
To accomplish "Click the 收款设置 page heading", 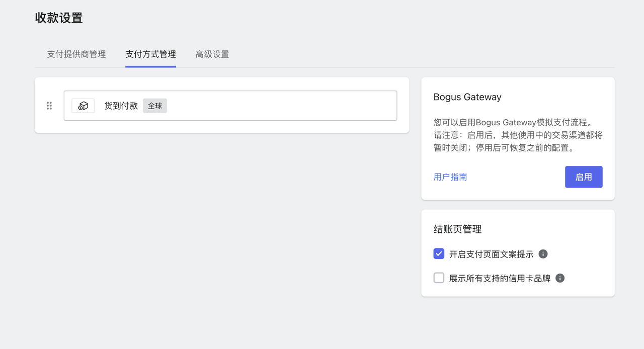I will click(x=58, y=18).
